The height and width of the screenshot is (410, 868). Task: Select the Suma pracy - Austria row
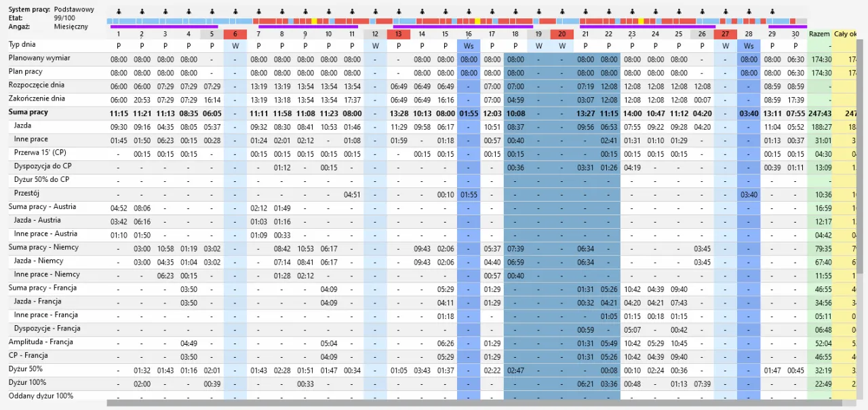(x=42, y=207)
